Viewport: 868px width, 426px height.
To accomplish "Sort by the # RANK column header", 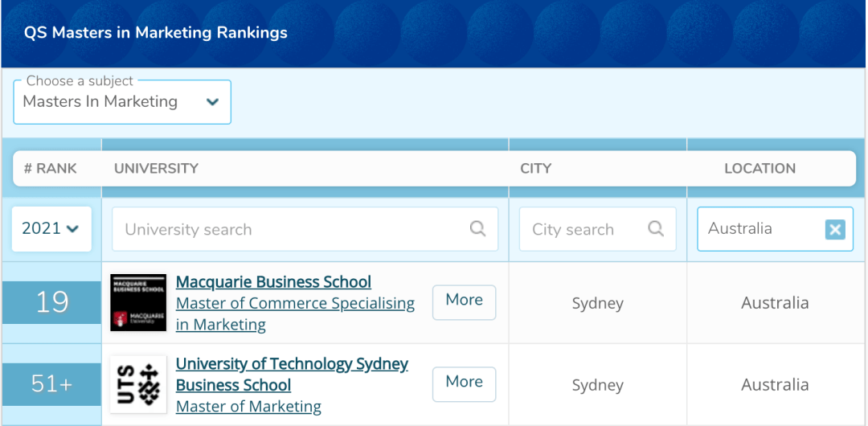I will coord(51,169).
